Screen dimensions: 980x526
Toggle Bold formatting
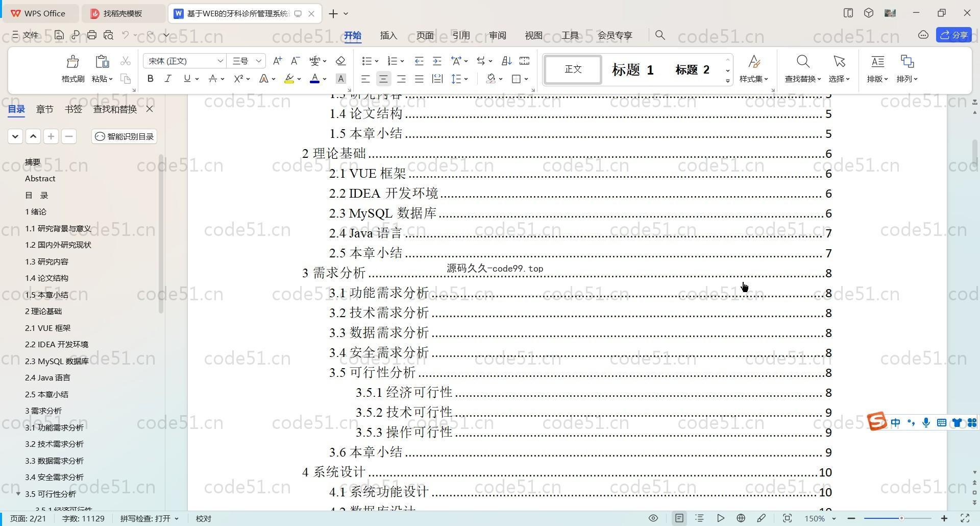click(x=150, y=79)
